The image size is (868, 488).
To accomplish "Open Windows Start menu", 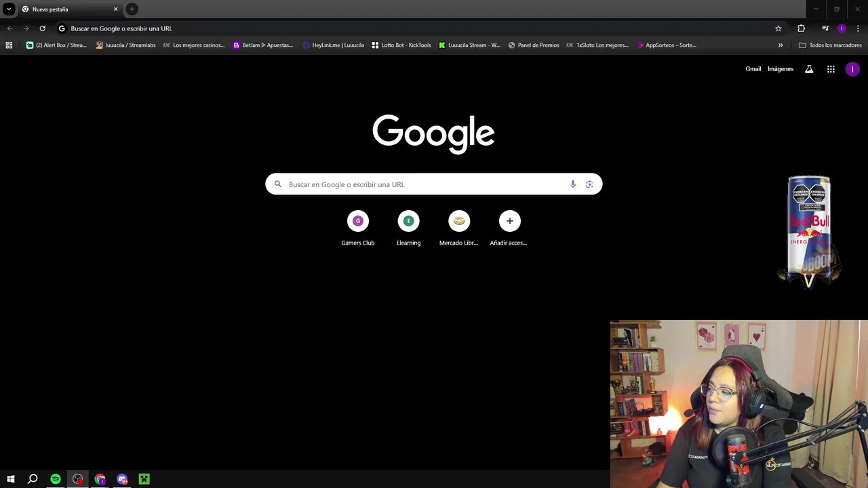I will pyautogui.click(x=11, y=479).
